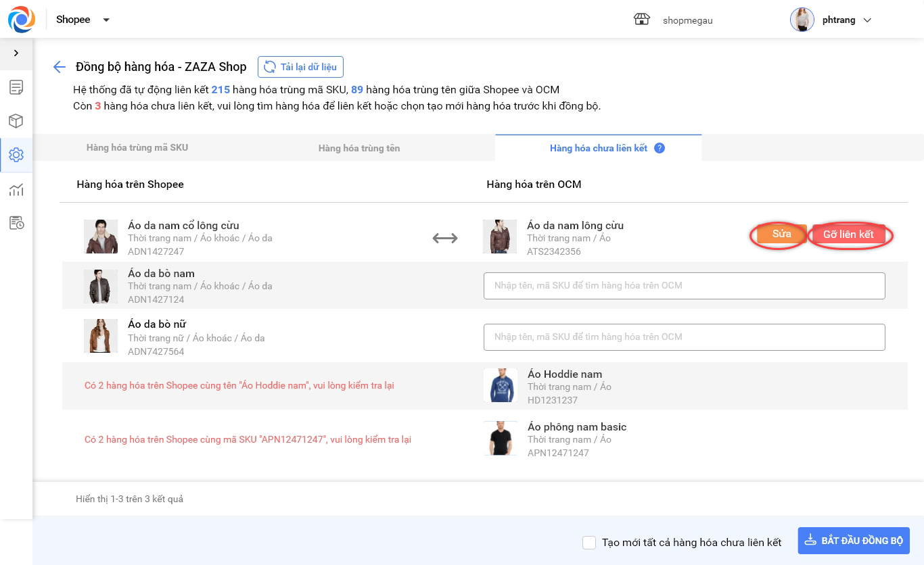Image resolution: width=924 pixels, height=565 pixels.
Task: Click the history clock sidebar icon
Action: tap(16, 223)
